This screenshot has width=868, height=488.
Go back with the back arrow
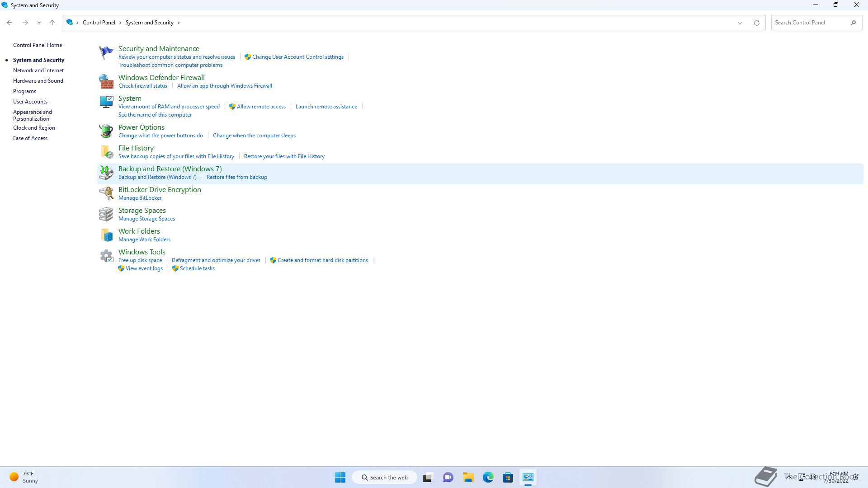click(9, 23)
